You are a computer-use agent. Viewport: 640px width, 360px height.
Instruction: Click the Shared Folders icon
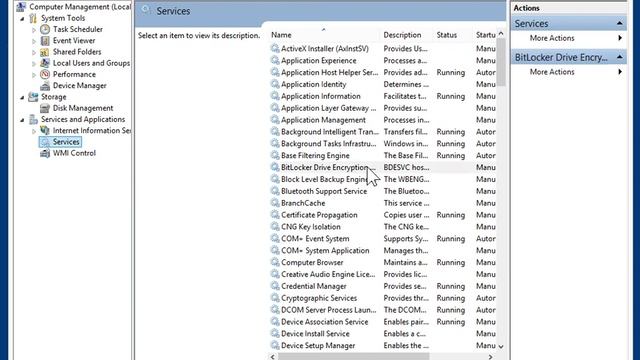point(45,52)
